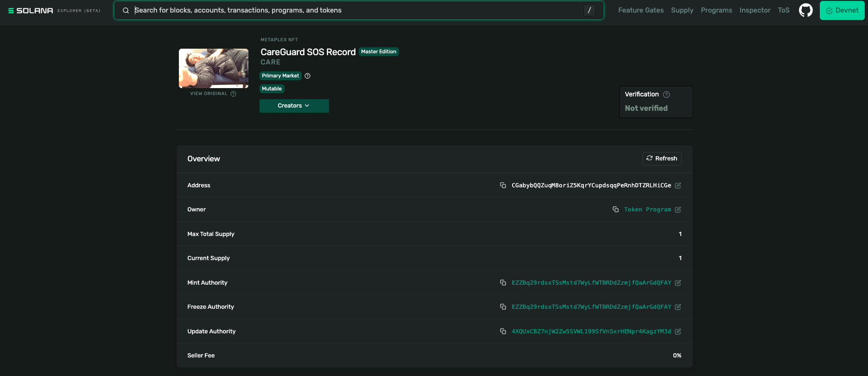868x376 pixels.
Task: Click the Current Supply value 1
Action: pos(680,258)
